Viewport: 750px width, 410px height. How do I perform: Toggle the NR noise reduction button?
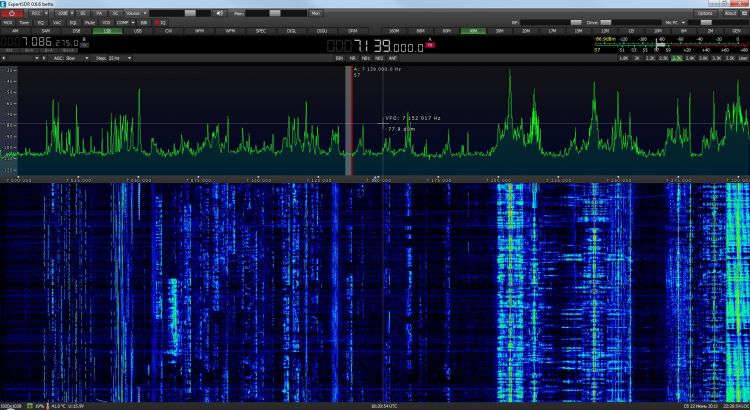353,58
